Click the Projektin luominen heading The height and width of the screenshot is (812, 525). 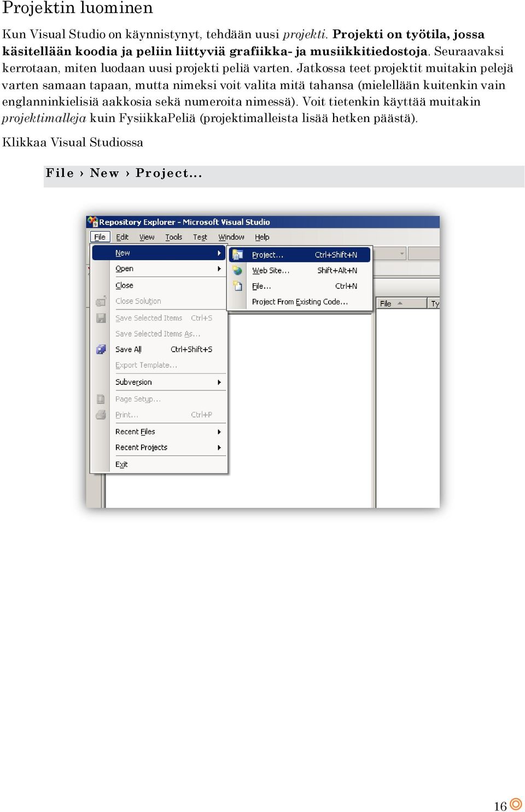coord(78,8)
